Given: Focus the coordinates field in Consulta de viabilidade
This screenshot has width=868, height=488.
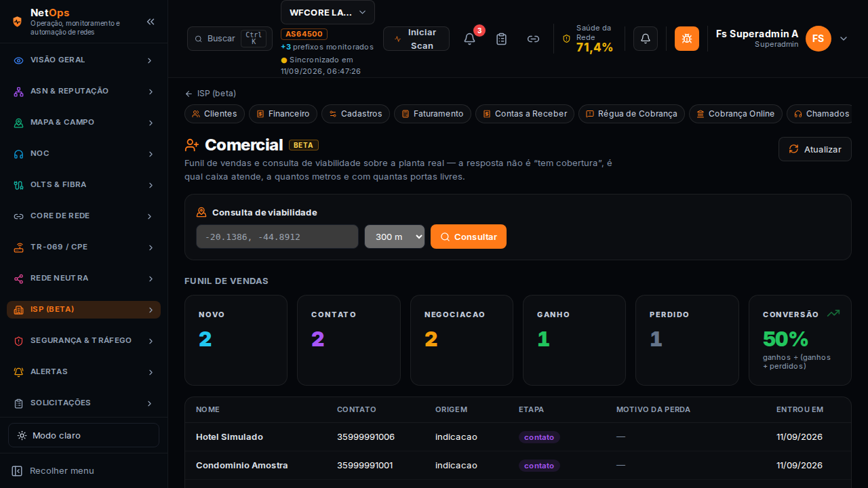Looking at the screenshot, I should [x=277, y=237].
